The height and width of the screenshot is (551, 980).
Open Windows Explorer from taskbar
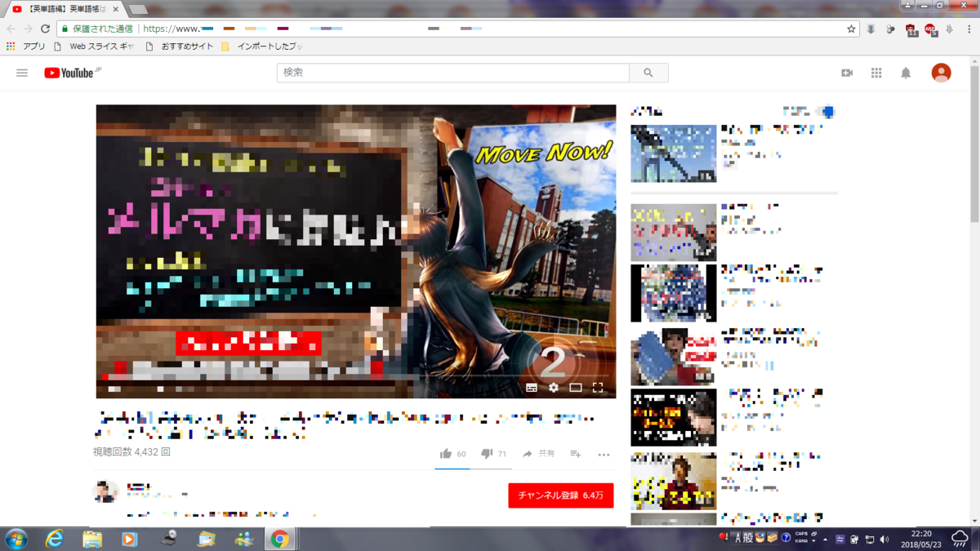[92, 539]
